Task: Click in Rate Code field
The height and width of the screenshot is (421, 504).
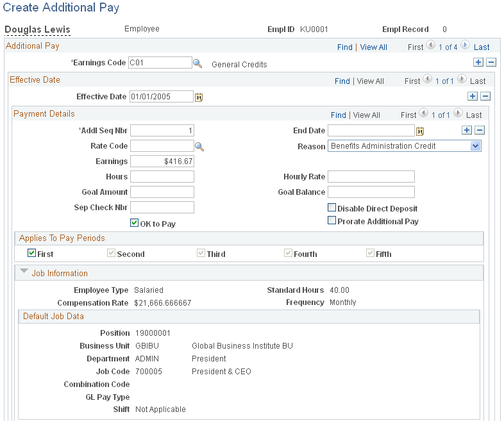Action: pyautogui.click(x=162, y=146)
